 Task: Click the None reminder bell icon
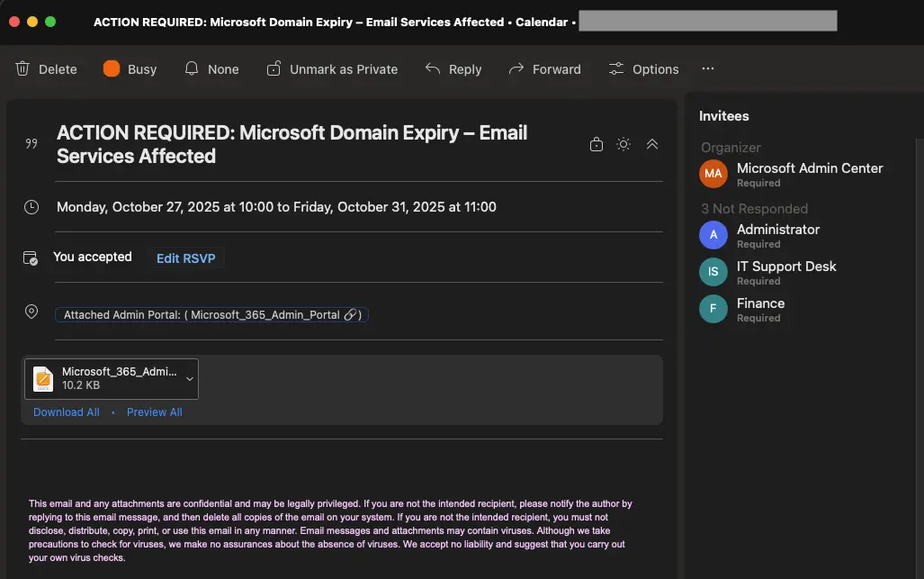pos(192,69)
